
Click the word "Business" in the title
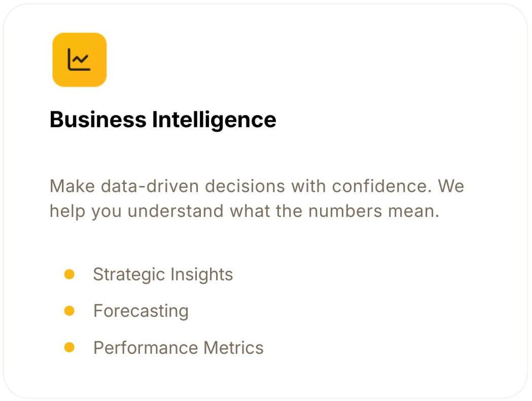[98, 120]
